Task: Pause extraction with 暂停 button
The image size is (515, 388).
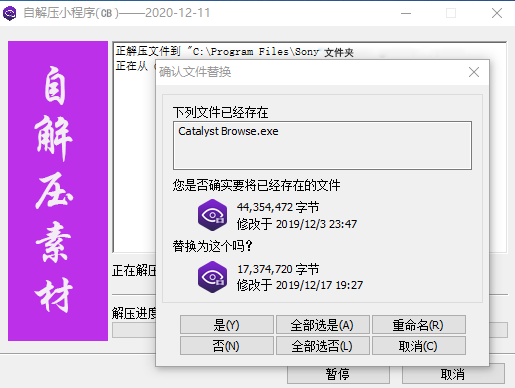Action: click(x=338, y=374)
